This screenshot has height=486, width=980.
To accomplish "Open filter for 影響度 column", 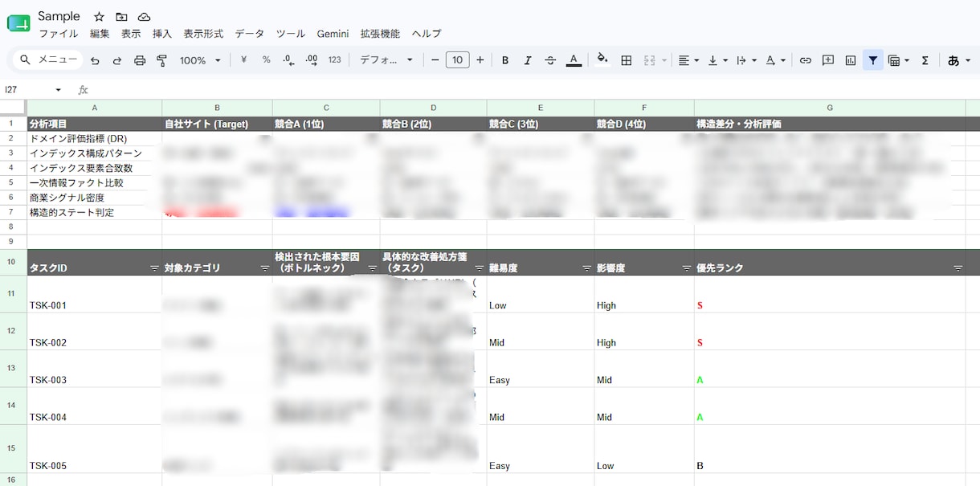I will point(686,268).
